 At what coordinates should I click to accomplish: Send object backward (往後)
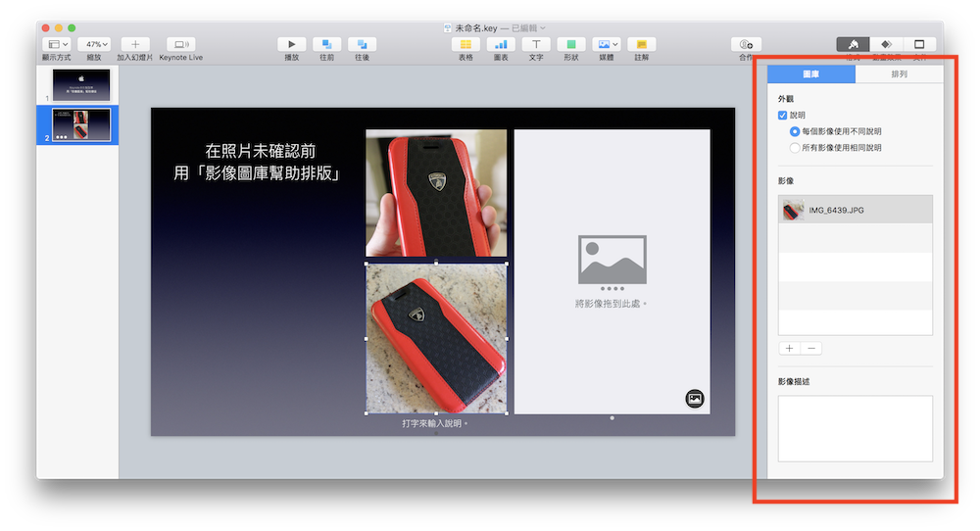tap(362, 44)
